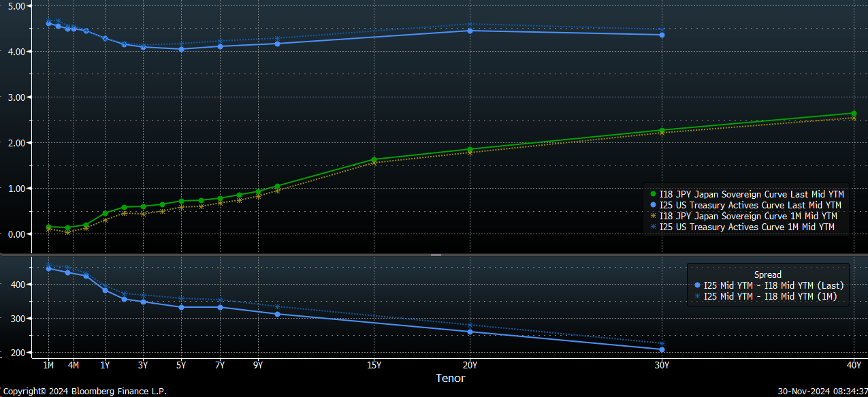Screen dimensions: 868x397
Task: Click Japan Sovereign Last data point at 1M
Action: (x=48, y=227)
